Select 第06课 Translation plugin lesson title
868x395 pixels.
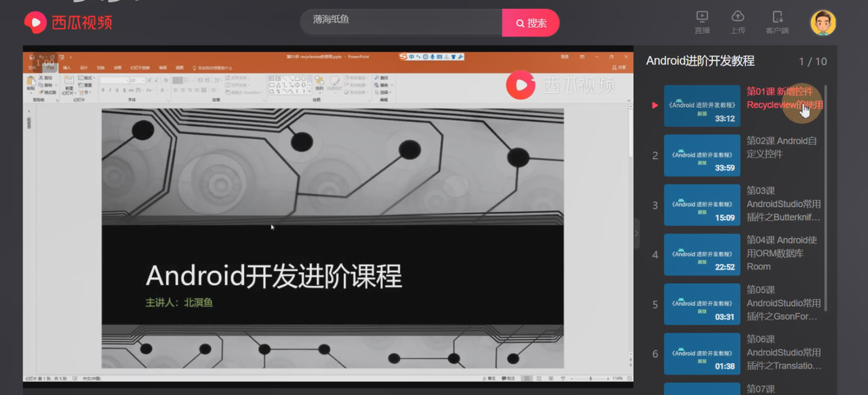coord(784,352)
